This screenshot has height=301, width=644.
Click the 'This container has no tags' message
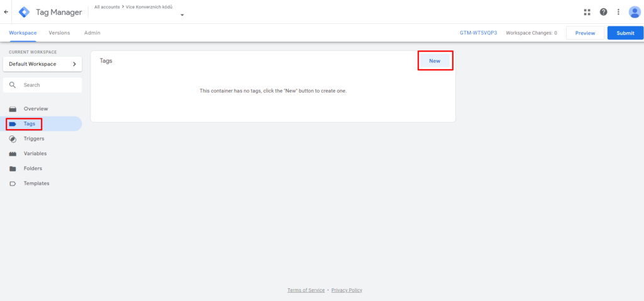tap(273, 91)
